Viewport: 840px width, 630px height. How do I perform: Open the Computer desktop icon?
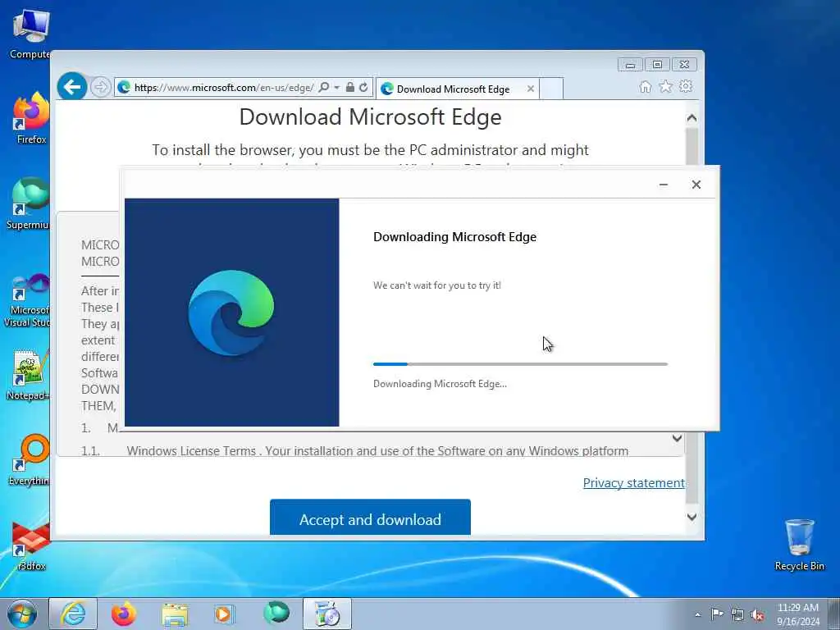30,34
